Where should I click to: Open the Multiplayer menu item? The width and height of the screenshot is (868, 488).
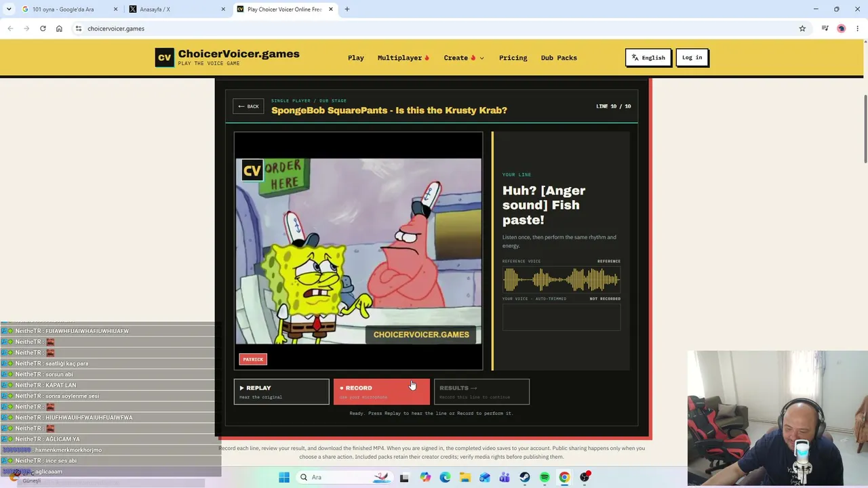pyautogui.click(x=403, y=58)
